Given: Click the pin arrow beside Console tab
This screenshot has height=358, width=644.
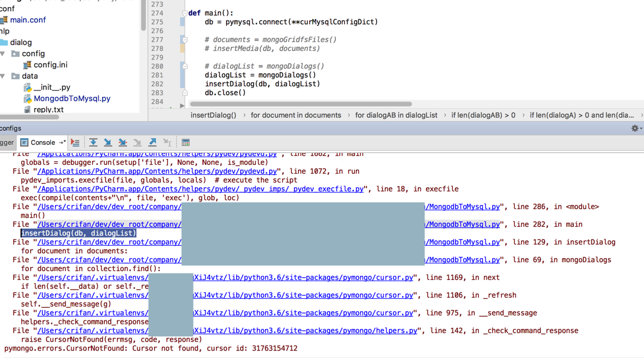Looking at the screenshot, I should [x=62, y=142].
